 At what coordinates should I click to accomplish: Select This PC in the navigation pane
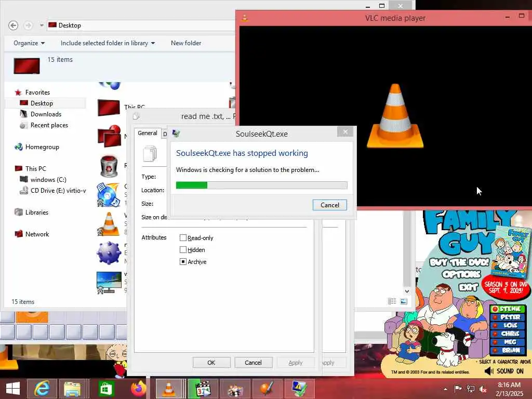click(x=35, y=169)
